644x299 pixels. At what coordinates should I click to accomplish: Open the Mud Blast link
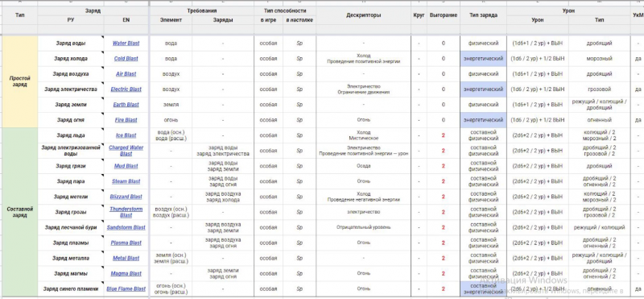tap(126, 166)
